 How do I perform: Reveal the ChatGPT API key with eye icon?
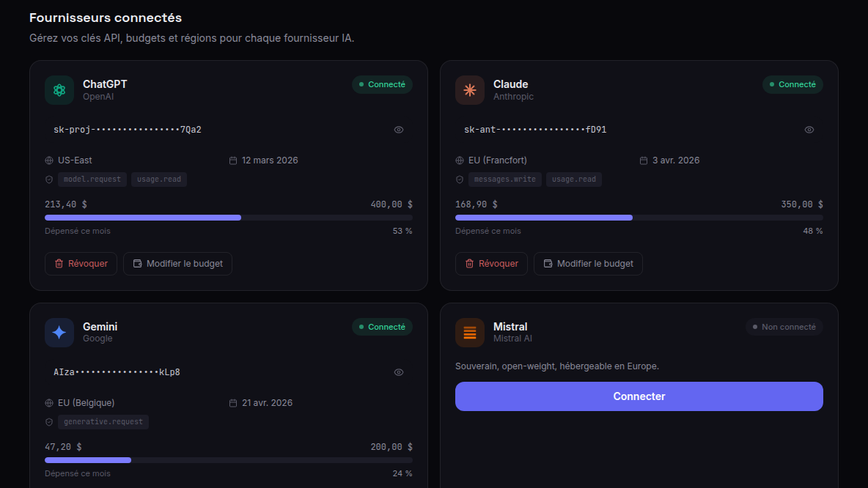[399, 130]
